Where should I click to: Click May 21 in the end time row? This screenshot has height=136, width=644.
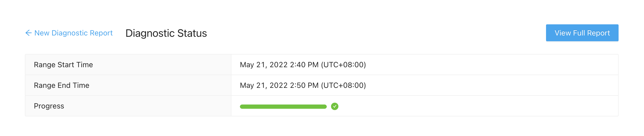252,85
